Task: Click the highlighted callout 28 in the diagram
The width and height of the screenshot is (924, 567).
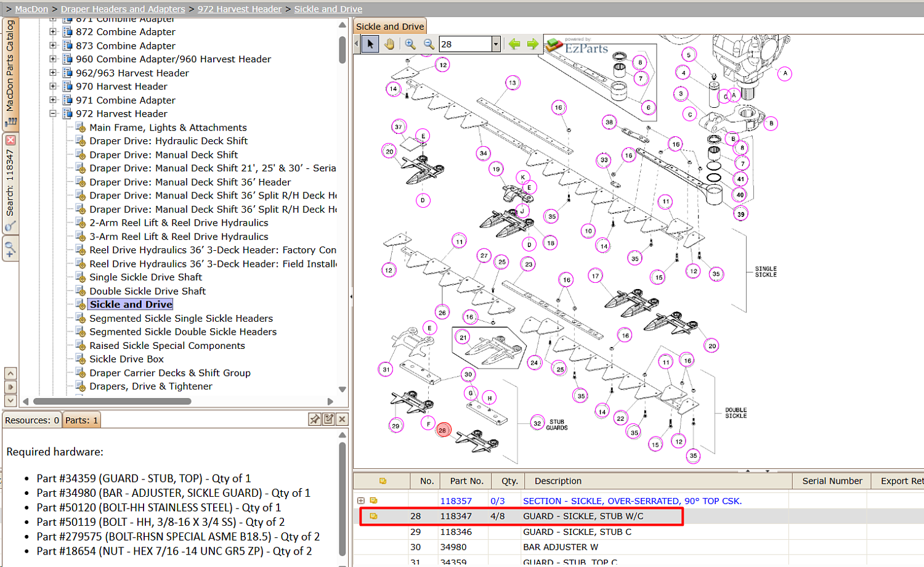Action: 443,430
